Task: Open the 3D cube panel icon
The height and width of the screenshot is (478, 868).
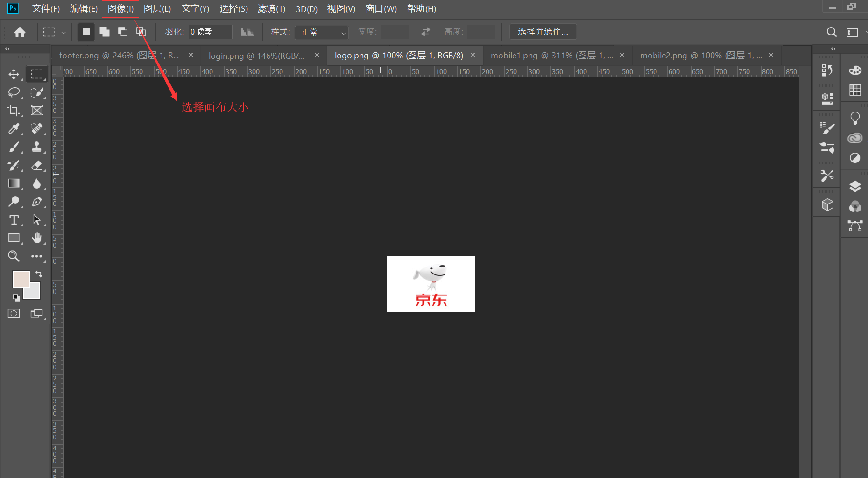Action: tap(827, 205)
